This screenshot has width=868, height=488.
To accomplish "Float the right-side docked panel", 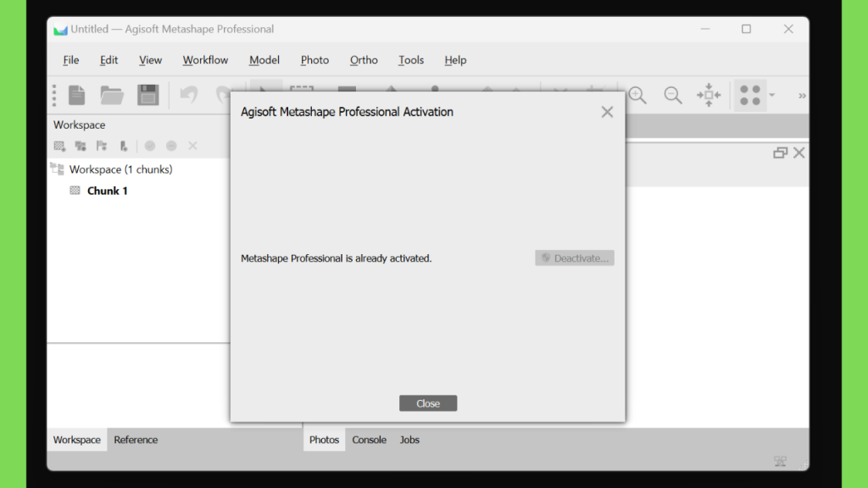I will [780, 152].
